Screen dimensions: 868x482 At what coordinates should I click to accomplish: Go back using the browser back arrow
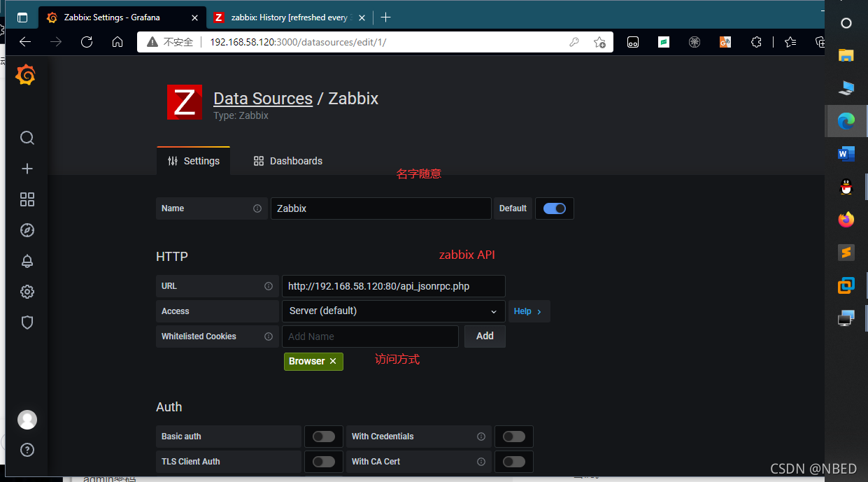25,42
